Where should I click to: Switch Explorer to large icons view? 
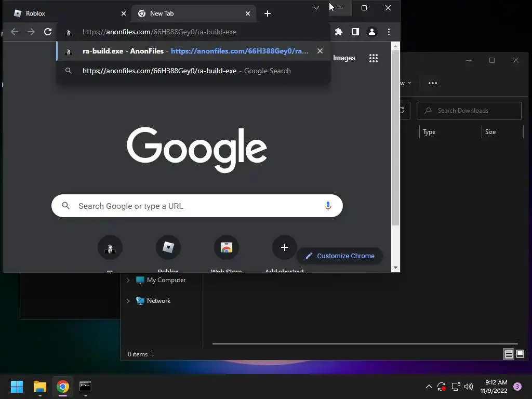pyautogui.click(x=520, y=354)
